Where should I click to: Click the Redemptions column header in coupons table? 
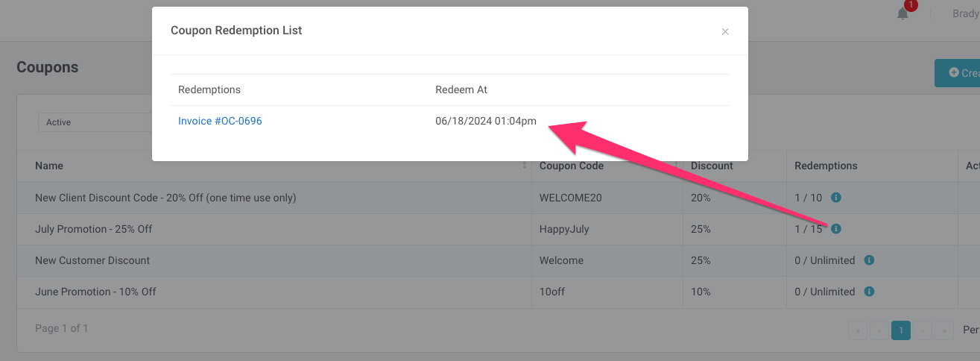click(x=826, y=166)
